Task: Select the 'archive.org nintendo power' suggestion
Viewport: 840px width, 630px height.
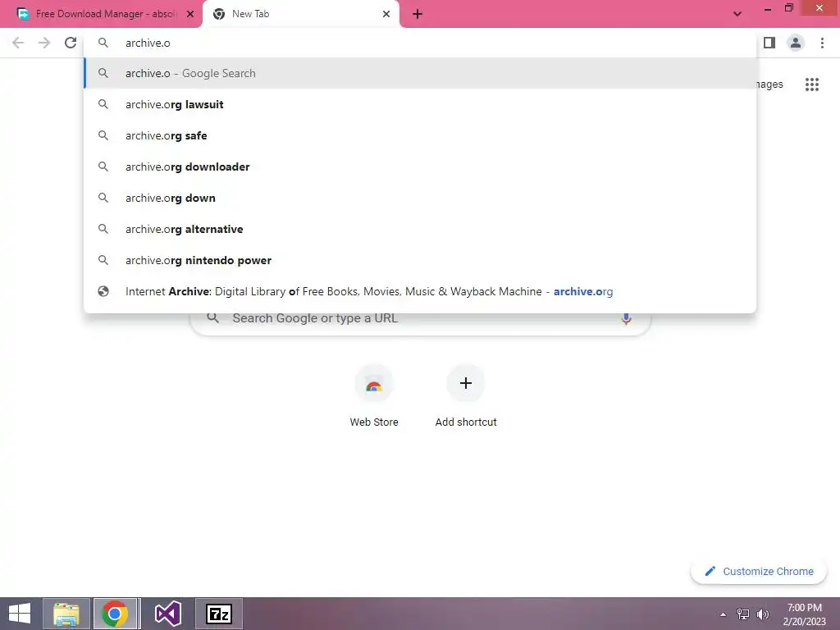Action: 420,260
